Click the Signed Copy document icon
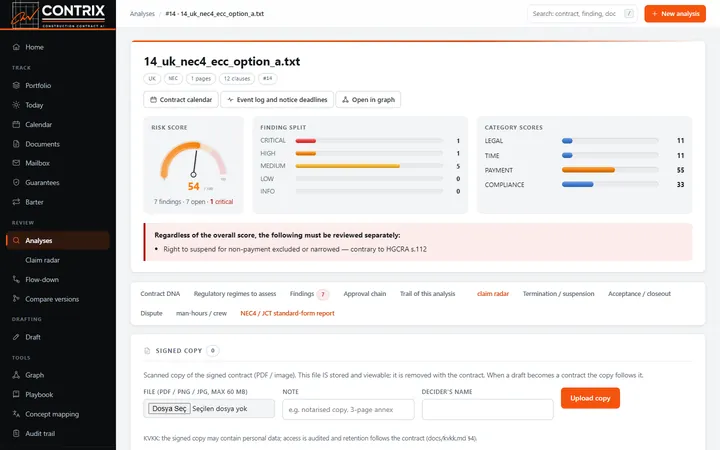The height and width of the screenshot is (450, 720). click(147, 351)
